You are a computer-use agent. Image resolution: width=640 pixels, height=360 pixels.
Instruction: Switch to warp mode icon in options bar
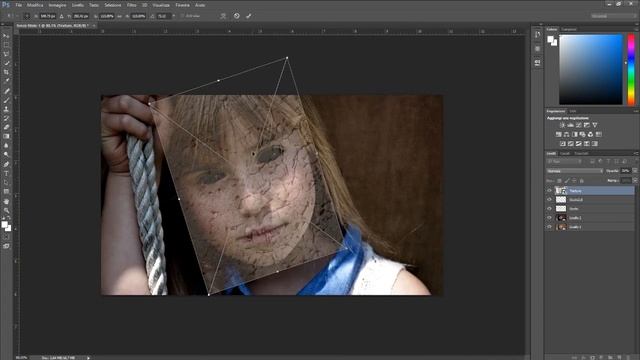click(x=223, y=16)
